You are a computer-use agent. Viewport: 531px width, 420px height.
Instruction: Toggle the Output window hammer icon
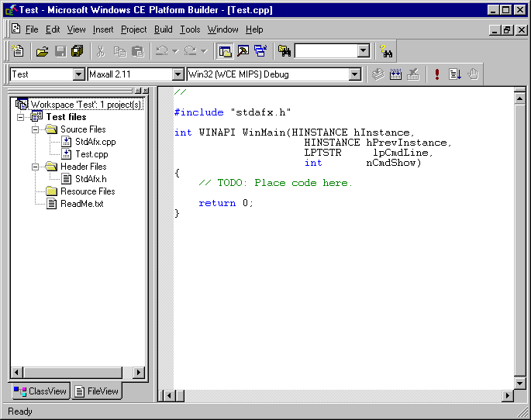click(x=243, y=51)
